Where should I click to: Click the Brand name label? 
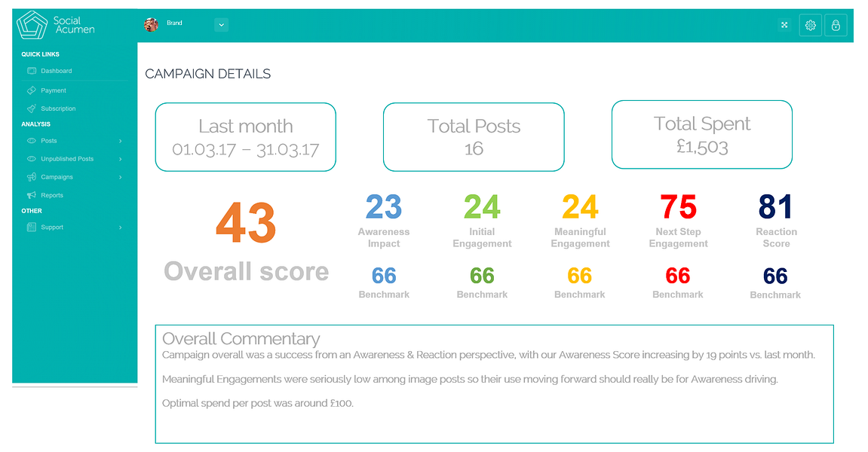pyautogui.click(x=174, y=23)
